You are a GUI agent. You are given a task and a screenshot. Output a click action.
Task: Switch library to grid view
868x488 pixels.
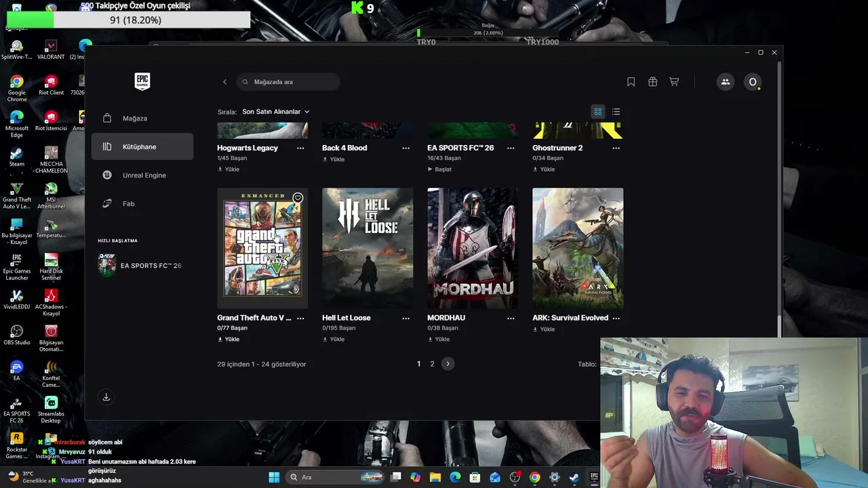(598, 112)
